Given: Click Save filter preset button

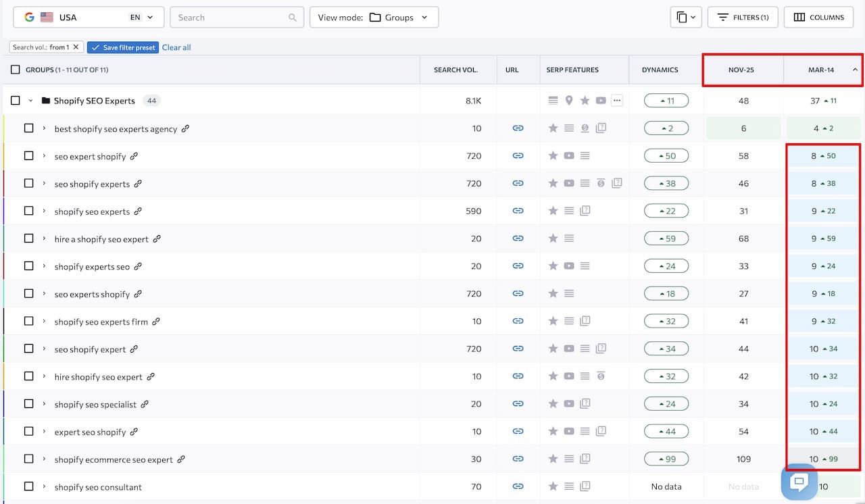Looking at the screenshot, I should point(123,47).
